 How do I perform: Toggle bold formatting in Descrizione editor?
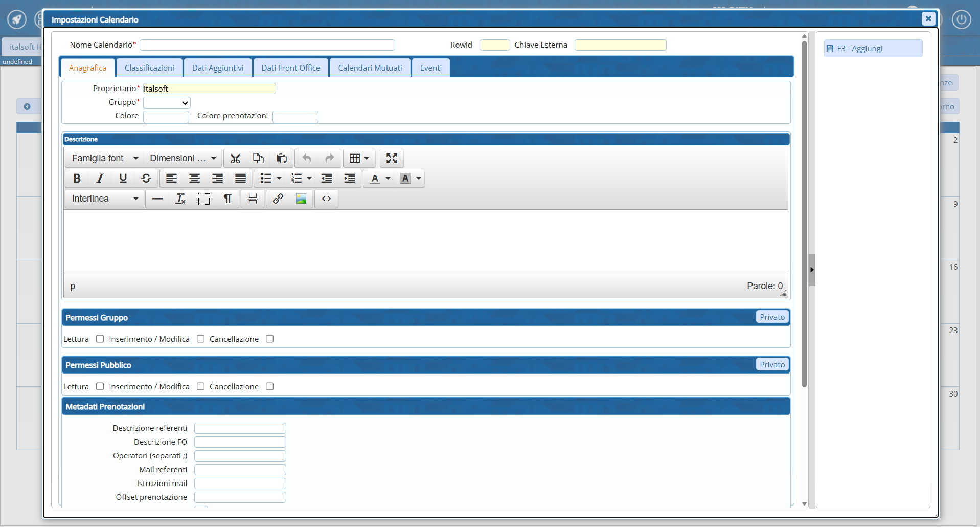(x=77, y=179)
